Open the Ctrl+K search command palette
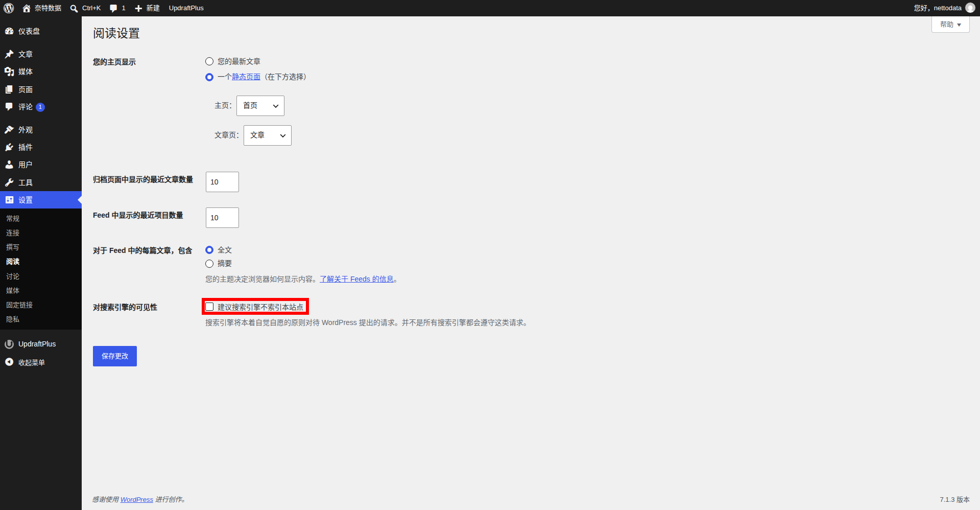 coord(85,8)
